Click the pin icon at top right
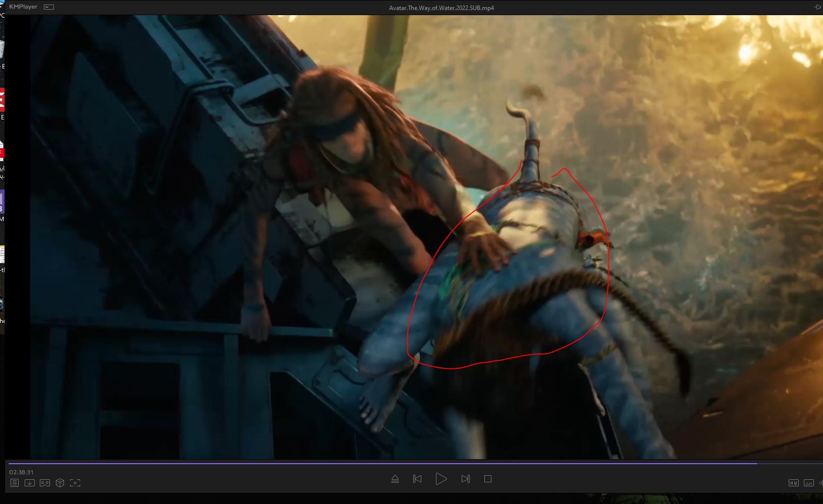Screen dimensions: 823x504 click(x=817, y=7)
